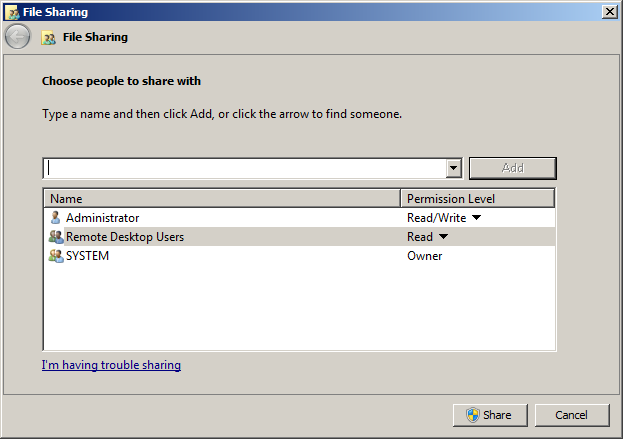Click the title bar File Sharing icon

[x=12, y=12]
